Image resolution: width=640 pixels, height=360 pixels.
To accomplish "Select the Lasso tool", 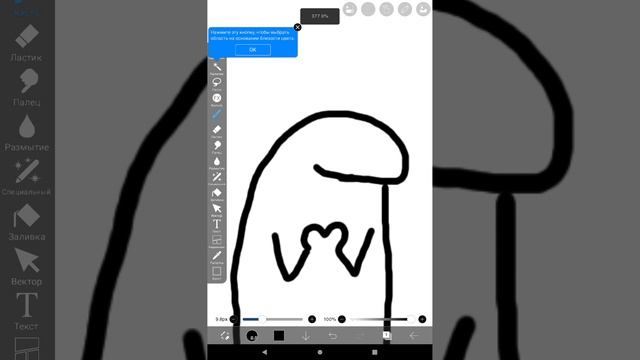I will [x=217, y=83].
